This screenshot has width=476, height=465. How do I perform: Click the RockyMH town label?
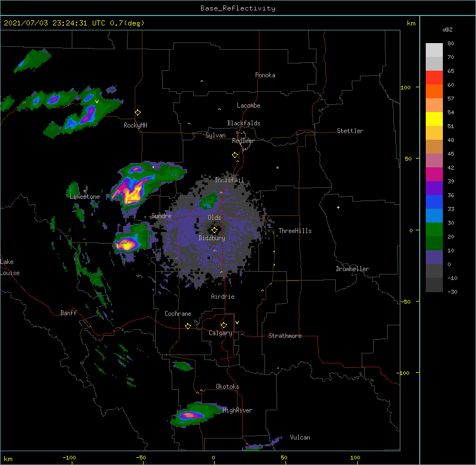point(135,125)
